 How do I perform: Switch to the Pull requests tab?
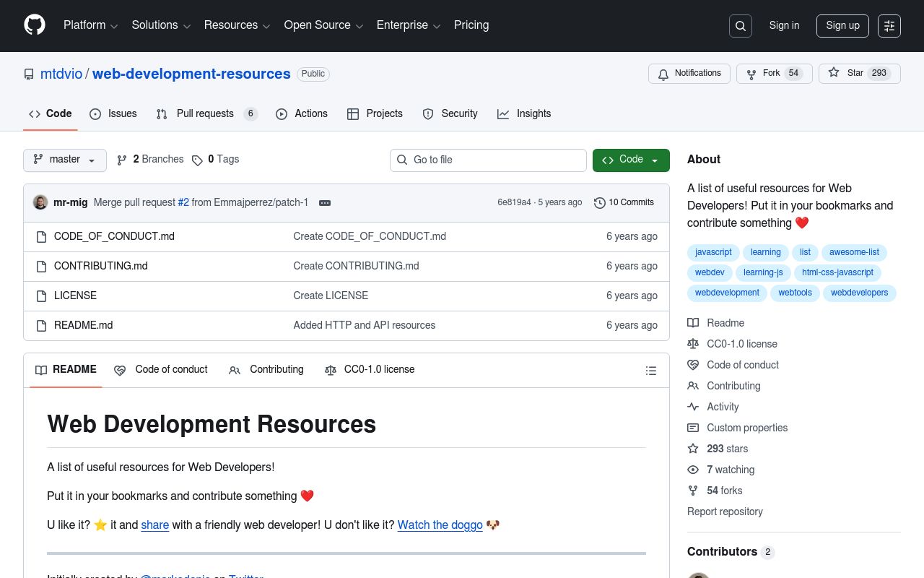click(x=205, y=113)
